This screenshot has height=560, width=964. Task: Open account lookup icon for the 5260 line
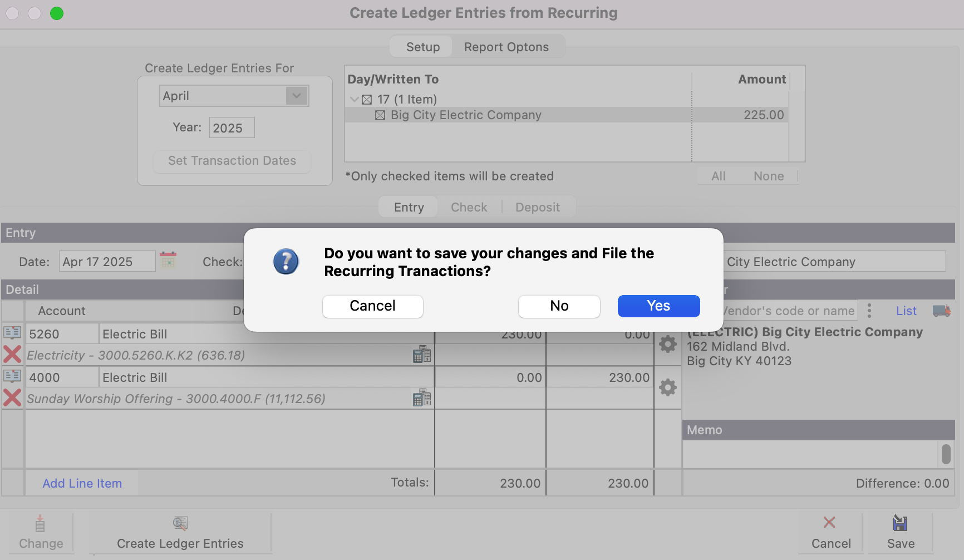pos(12,333)
